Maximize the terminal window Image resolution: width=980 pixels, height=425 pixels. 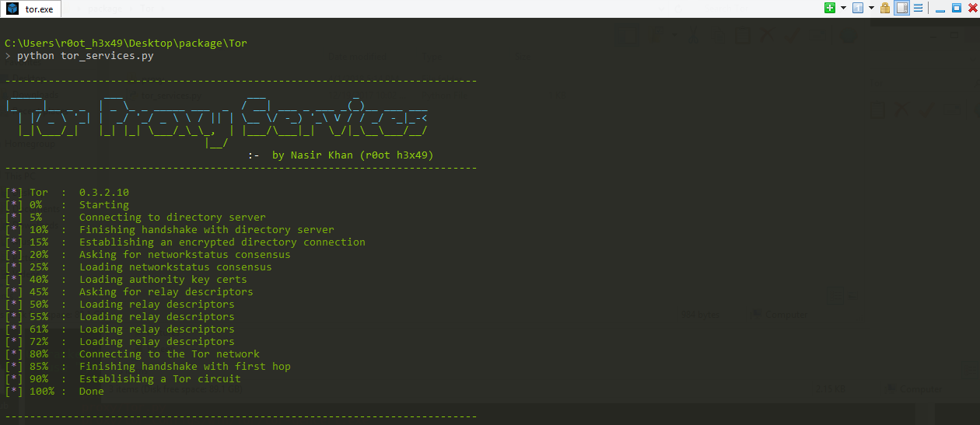tap(957, 8)
